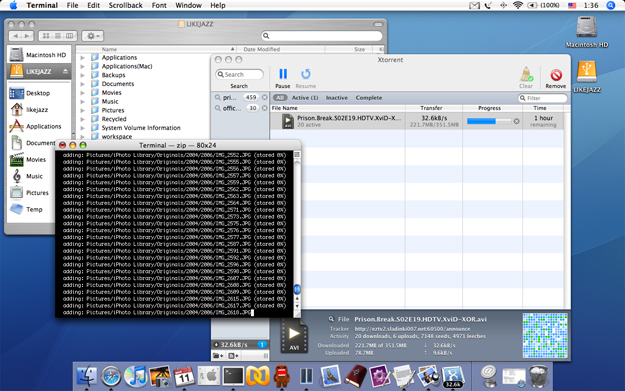
Task: Filter to Inactive torrents
Action: 337,98
